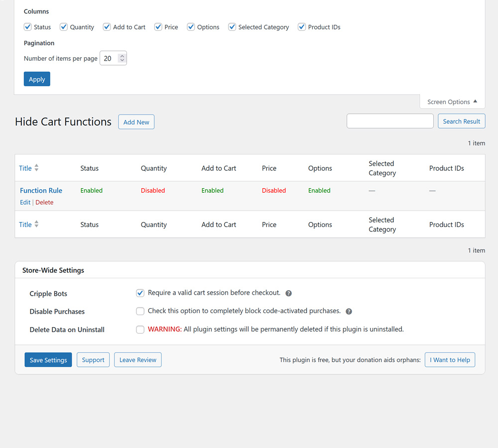Screen dimensions: 498x448
Task: Click the Apply button under Pagination
Action: click(36, 79)
